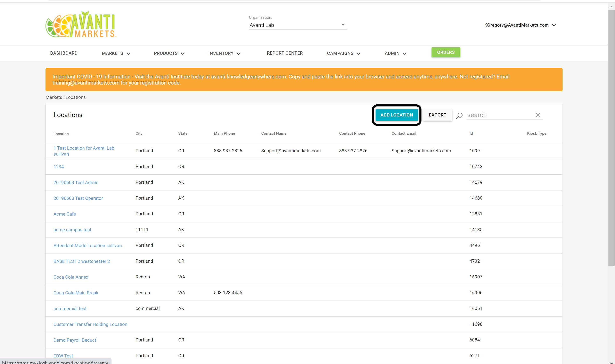Click Id 1099 cell
615x364 pixels.
(474, 151)
